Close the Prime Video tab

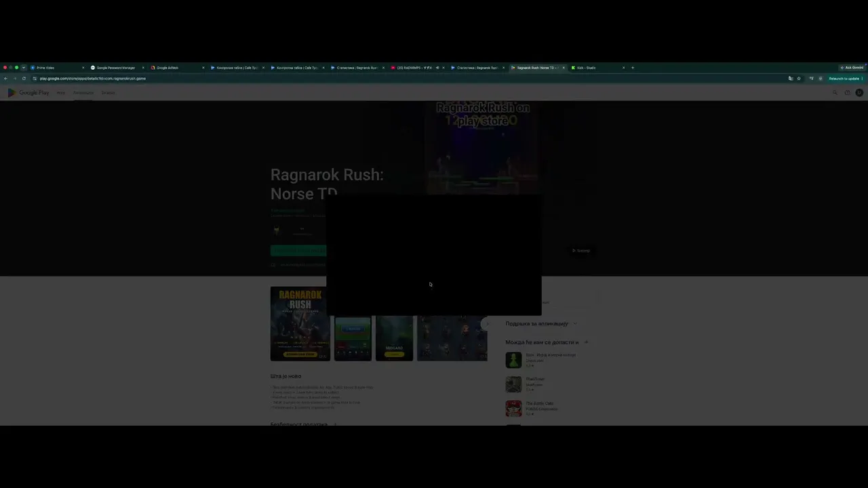pos(83,68)
